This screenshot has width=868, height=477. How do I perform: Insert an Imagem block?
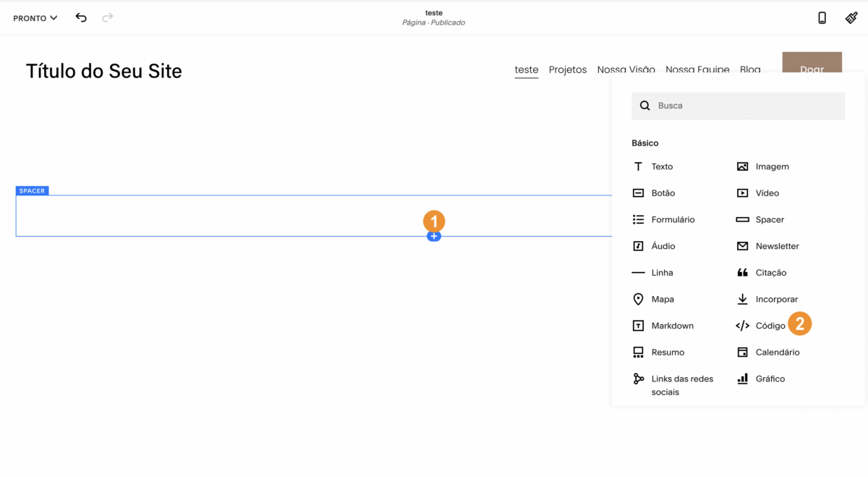tap(771, 166)
